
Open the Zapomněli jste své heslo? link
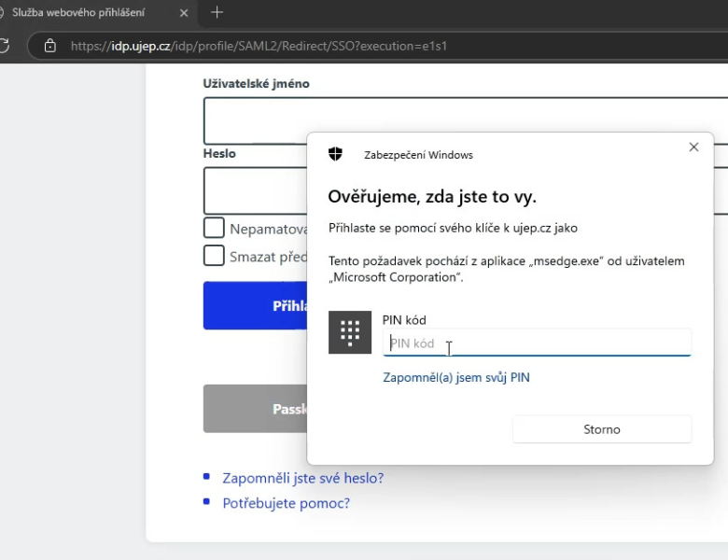click(x=302, y=478)
